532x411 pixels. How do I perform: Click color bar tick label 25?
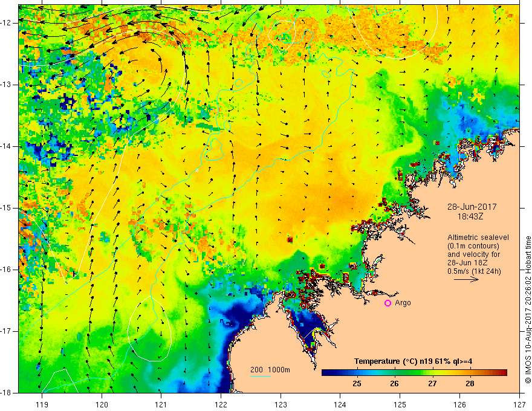pos(357,384)
